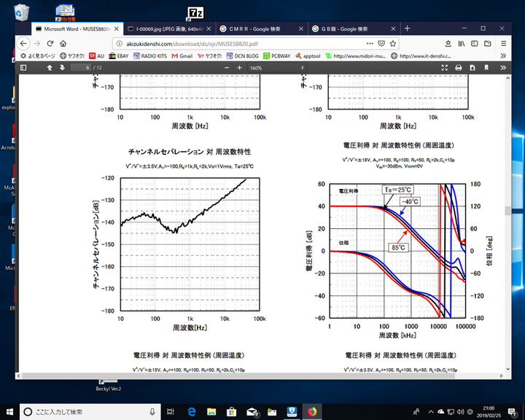
Task: Open PDF viewer tools menu
Action: tap(502, 67)
